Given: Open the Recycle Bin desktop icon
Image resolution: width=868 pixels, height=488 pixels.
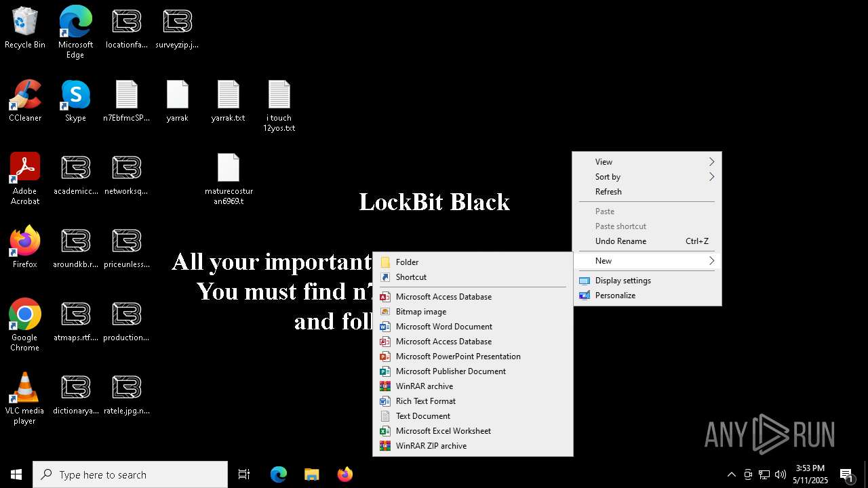Looking at the screenshot, I should coord(25,28).
